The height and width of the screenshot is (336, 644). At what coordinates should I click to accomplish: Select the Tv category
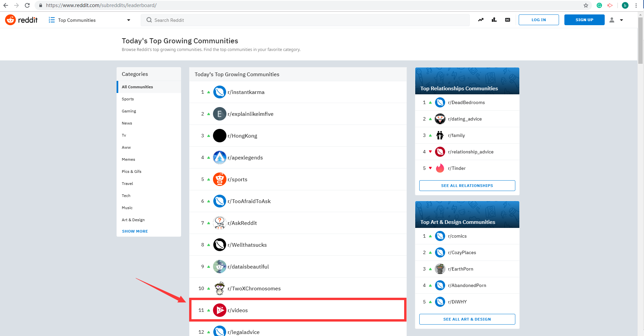pyautogui.click(x=149, y=135)
